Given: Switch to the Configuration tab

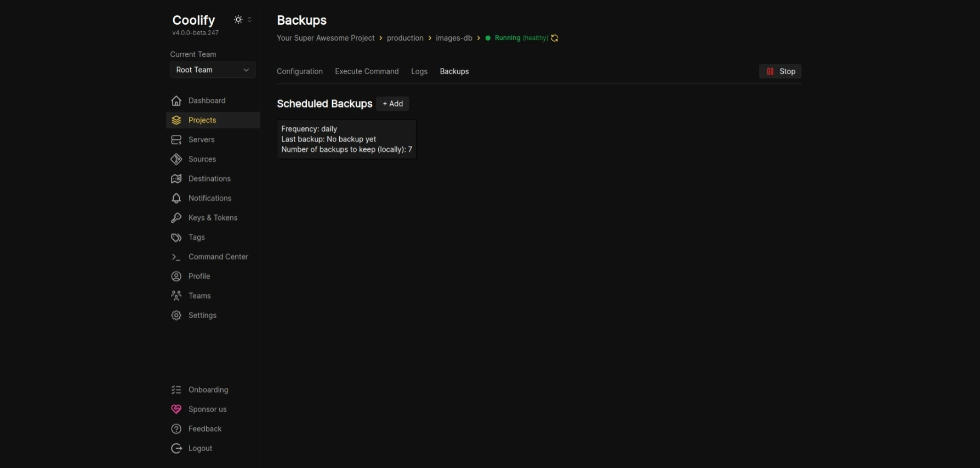Looking at the screenshot, I should coord(299,71).
